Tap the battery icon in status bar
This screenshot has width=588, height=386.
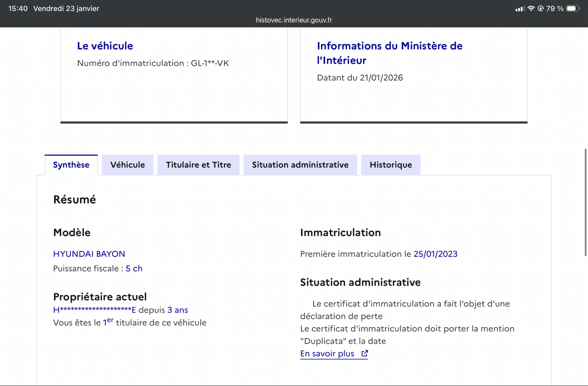tap(573, 9)
